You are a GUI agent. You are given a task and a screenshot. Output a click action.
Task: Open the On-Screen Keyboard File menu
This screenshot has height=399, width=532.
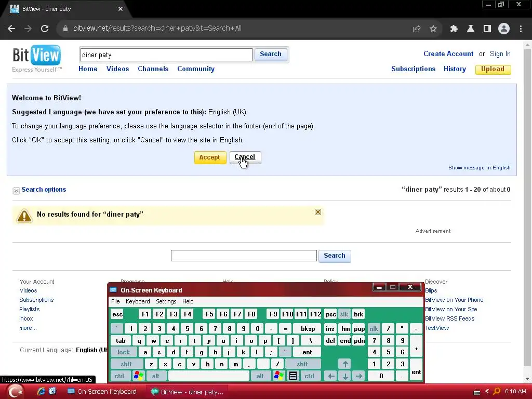[115, 301]
